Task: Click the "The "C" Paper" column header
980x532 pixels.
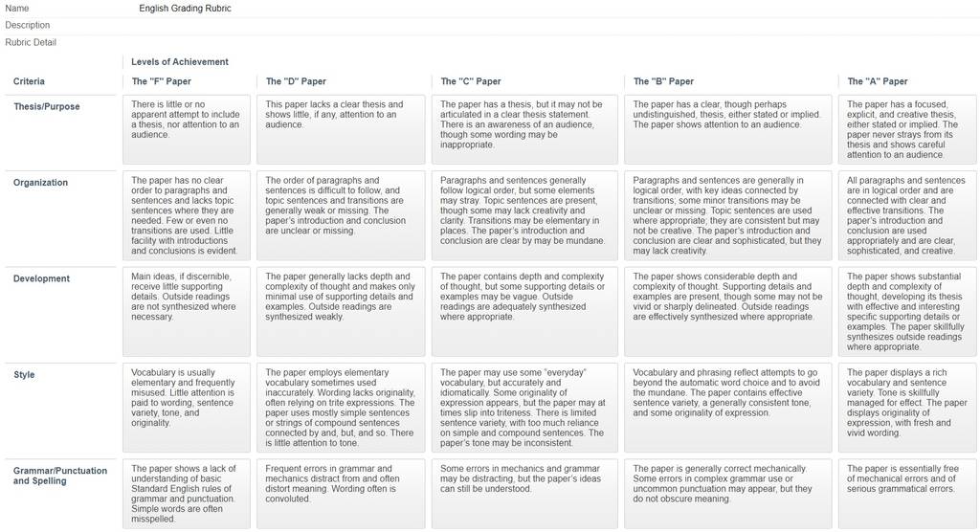Action: pyautogui.click(x=471, y=81)
